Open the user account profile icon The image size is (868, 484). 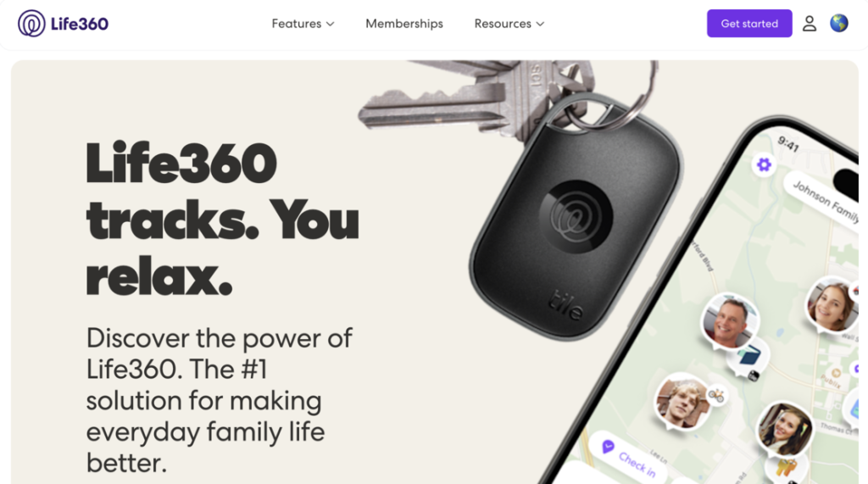click(810, 23)
